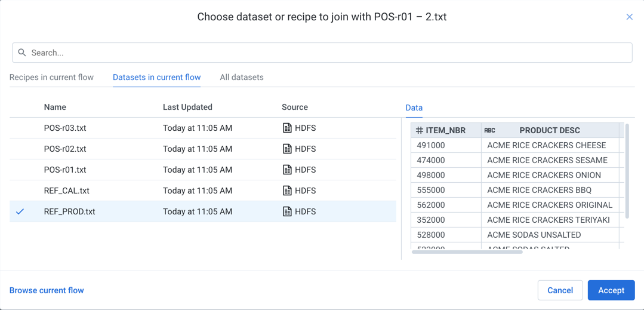The image size is (644, 310).
Task: Switch to Recipes in current flow tab
Action: point(51,77)
